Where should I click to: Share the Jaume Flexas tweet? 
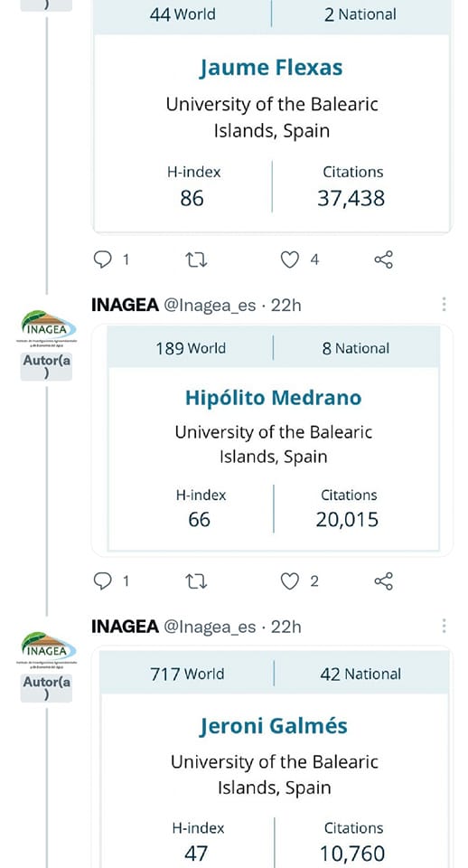click(x=383, y=259)
